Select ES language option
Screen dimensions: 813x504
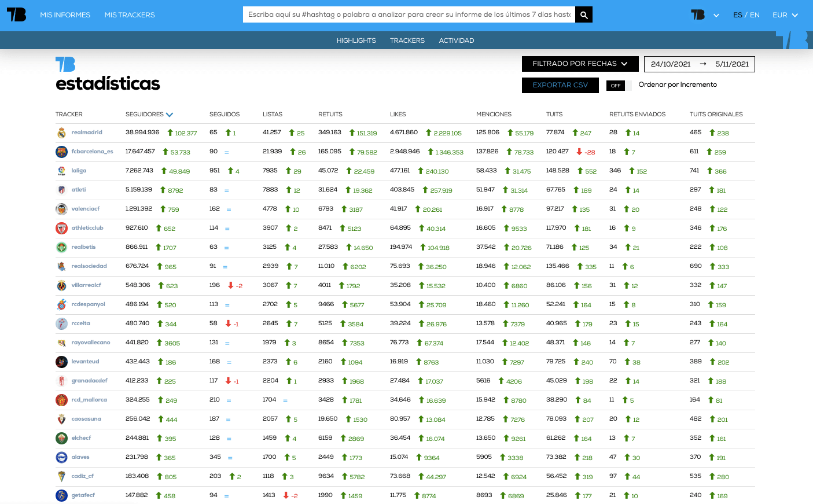[737, 15]
